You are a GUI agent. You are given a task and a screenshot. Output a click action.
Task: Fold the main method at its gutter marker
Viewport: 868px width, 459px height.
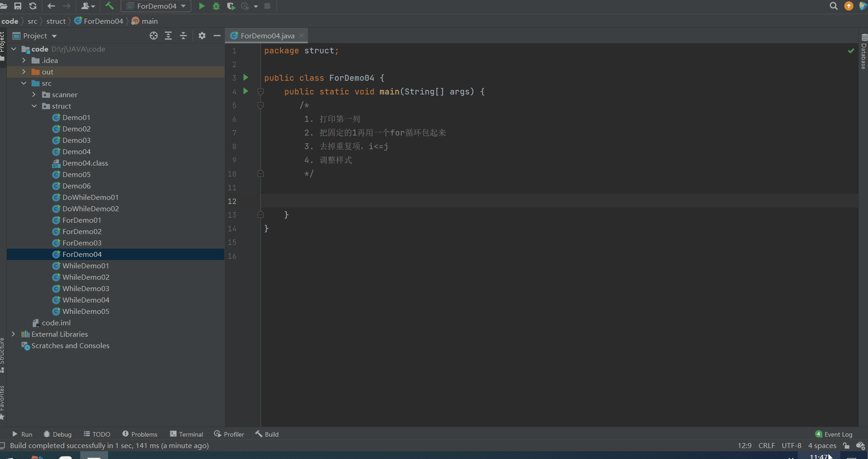coord(260,91)
